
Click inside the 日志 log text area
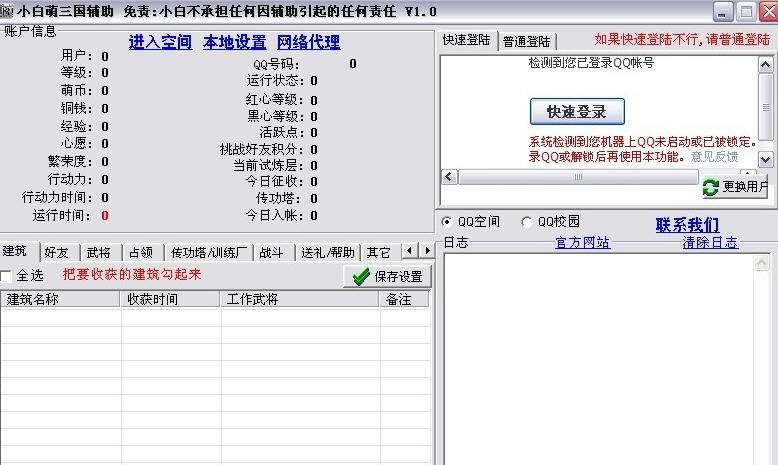(599, 360)
